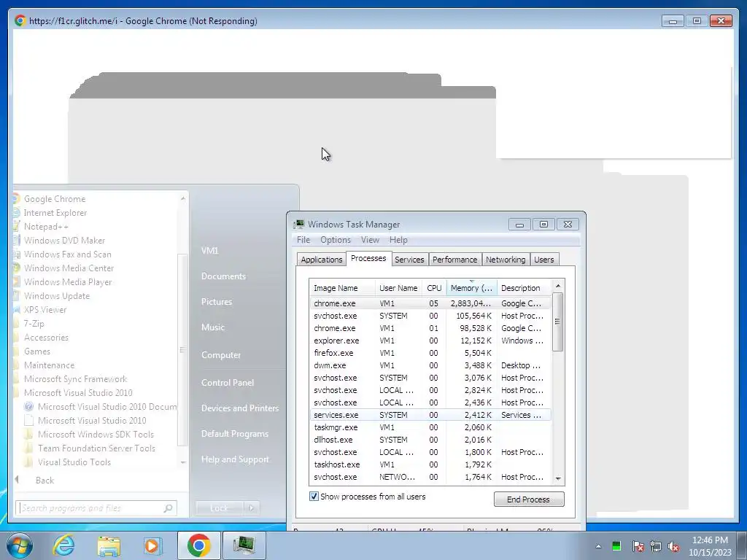The image size is (747, 560).
Task: Open shutdown options arrow beside Lock
Action: 252,508
